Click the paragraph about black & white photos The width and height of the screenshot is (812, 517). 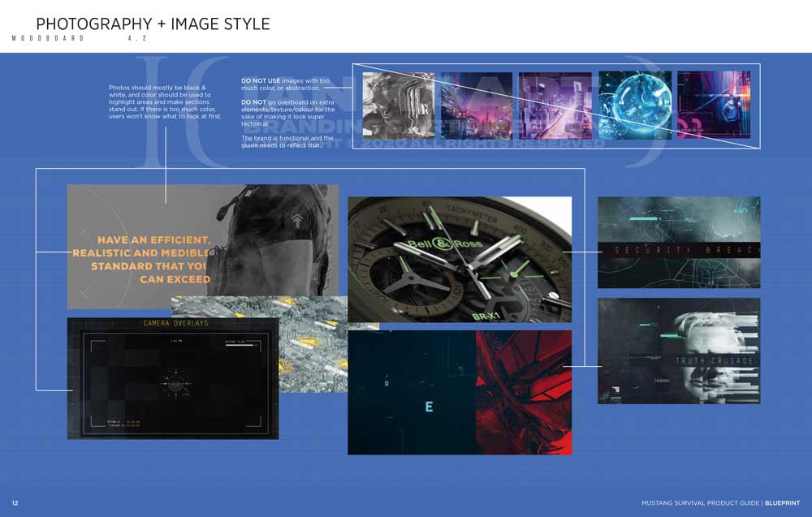(165, 101)
